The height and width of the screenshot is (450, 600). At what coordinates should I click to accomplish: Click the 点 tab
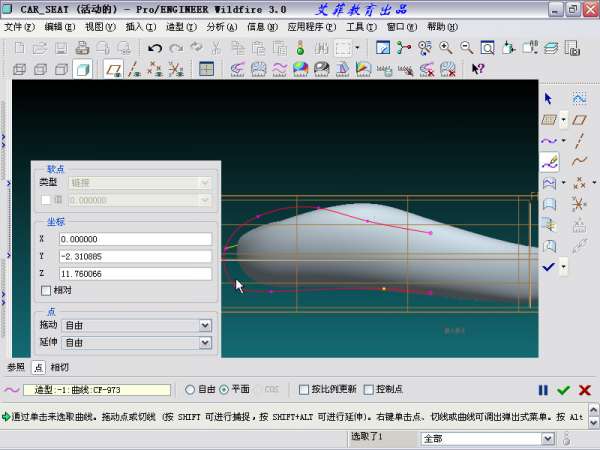(x=38, y=367)
